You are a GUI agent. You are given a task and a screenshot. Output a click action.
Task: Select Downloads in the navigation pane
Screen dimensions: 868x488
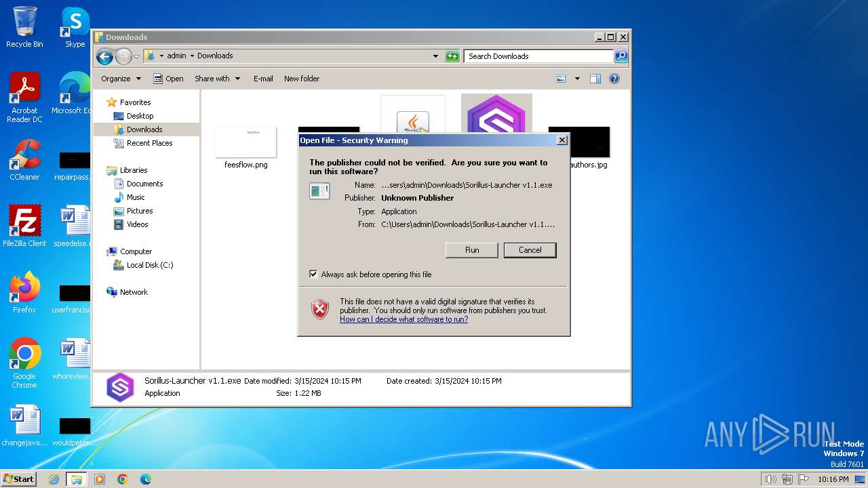click(x=144, y=129)
